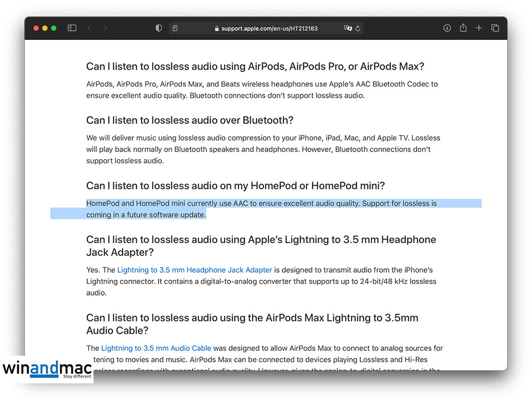Open the Share menu
The image size is (532, 403).
point(463,28)
